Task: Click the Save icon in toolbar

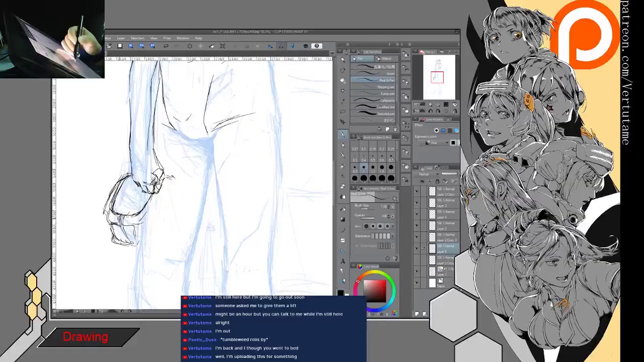Action: click(x=120, y=46)
